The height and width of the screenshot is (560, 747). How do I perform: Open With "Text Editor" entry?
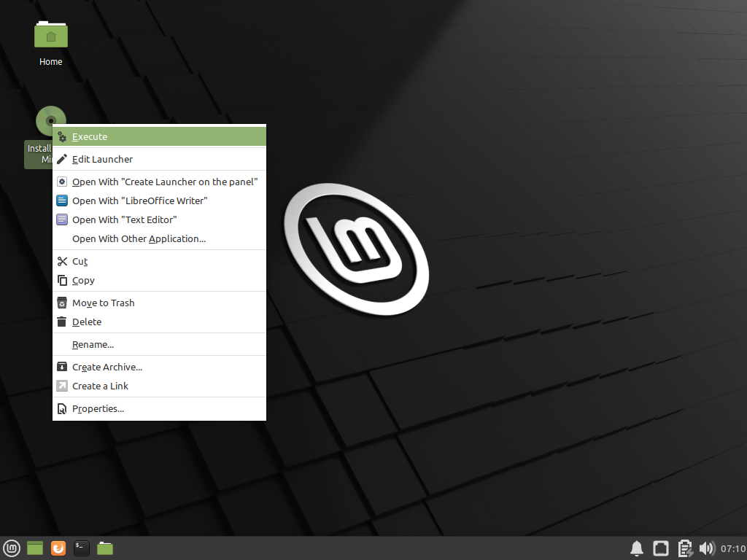click(x=159, y=220)
